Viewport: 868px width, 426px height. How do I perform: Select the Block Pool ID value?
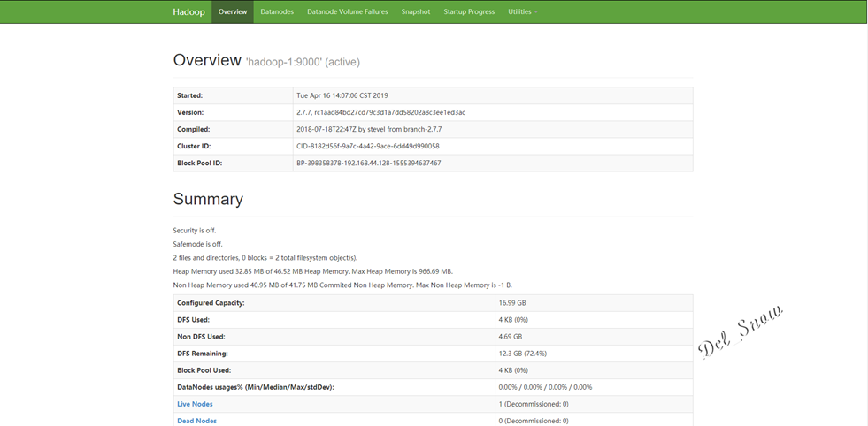[369, 164]
